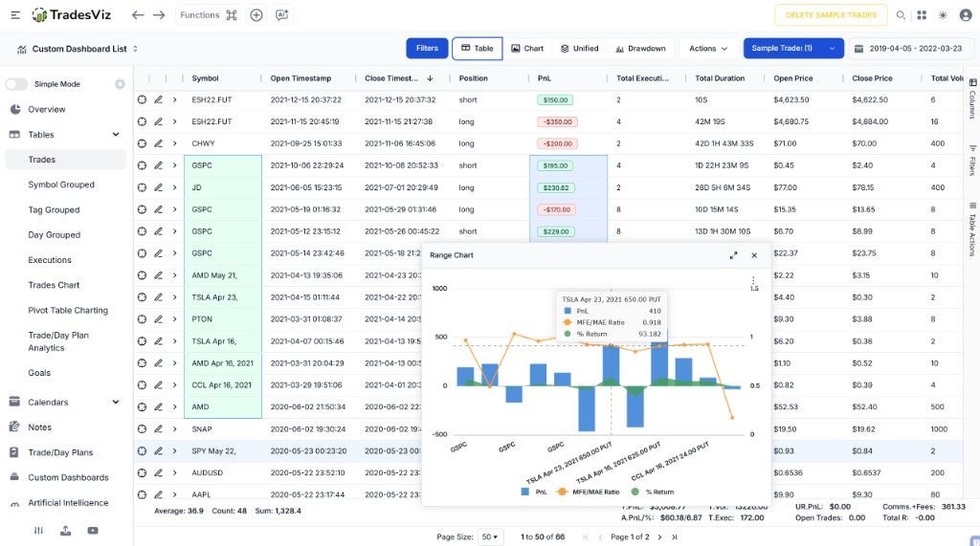
Task: Click DELETE SAMPLE TRADES button
Action: click(831, 15)
